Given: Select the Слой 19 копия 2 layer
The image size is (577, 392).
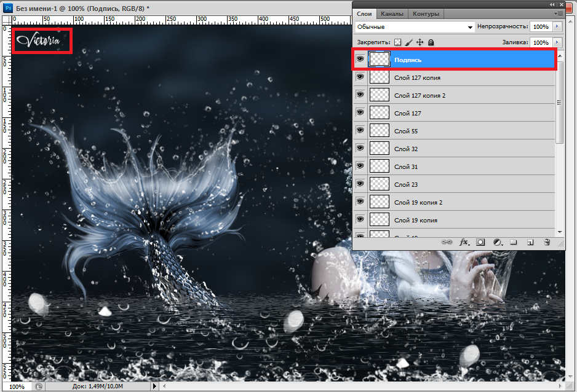Looking at the screenshot, I should 454,202.
